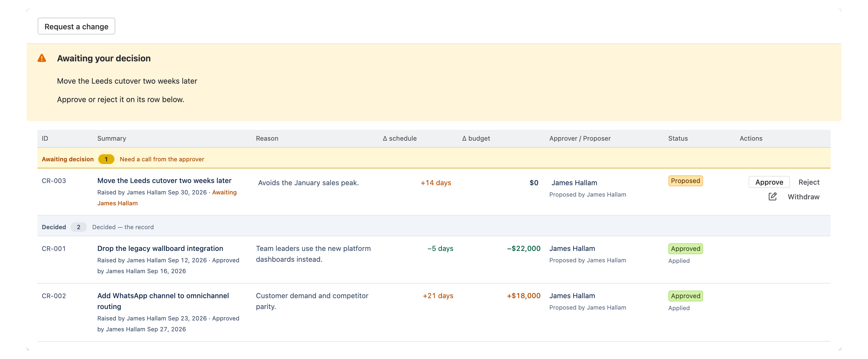Open 'Move the Leeds cutover two weeks later' row title
The image size is (868, 359).
164,181
